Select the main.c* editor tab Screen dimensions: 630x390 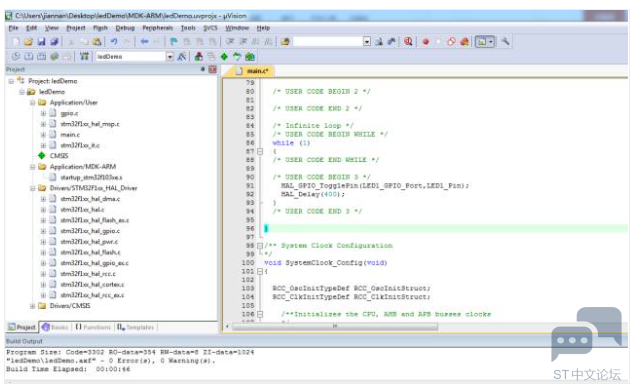[252, 71]
